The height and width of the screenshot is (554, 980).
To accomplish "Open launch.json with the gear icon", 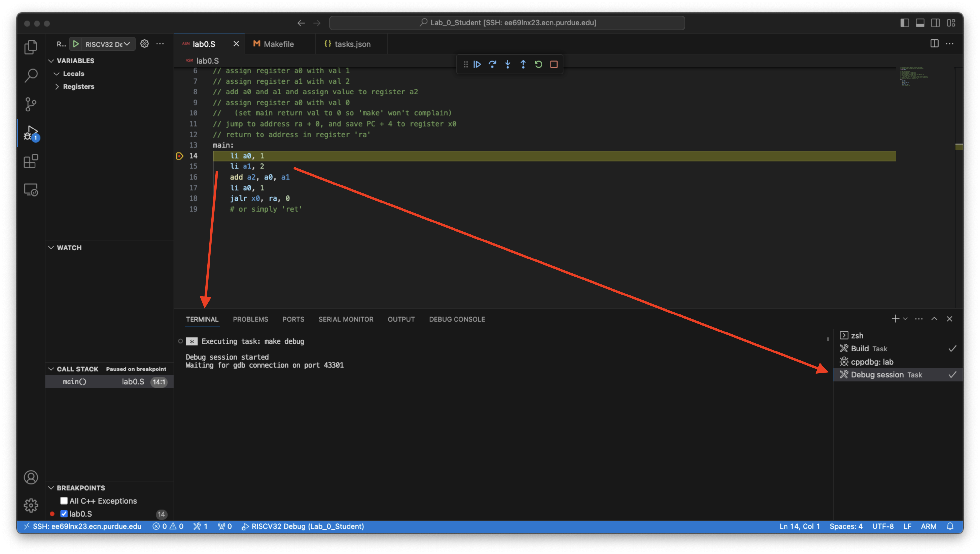I will [x=144, y=44].
